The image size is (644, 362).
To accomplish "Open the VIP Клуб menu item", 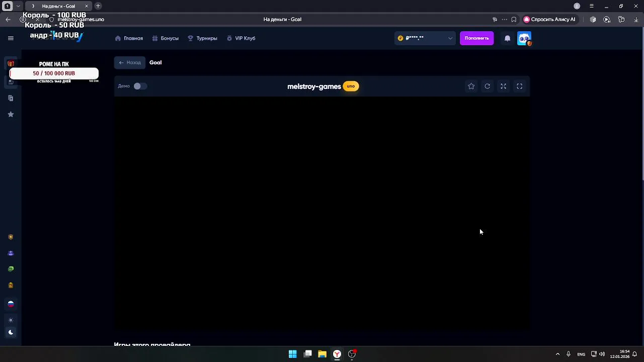I will [241, 38].
